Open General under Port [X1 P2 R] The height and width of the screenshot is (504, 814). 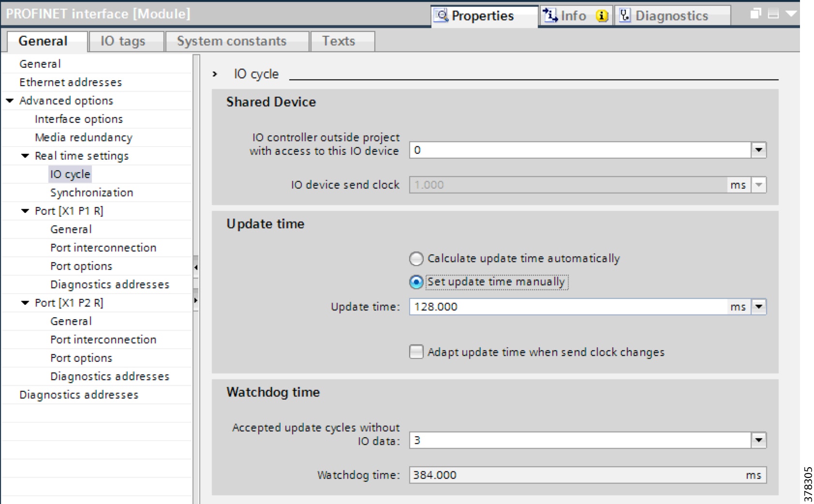pyautogui.click(x=71, y=321)
